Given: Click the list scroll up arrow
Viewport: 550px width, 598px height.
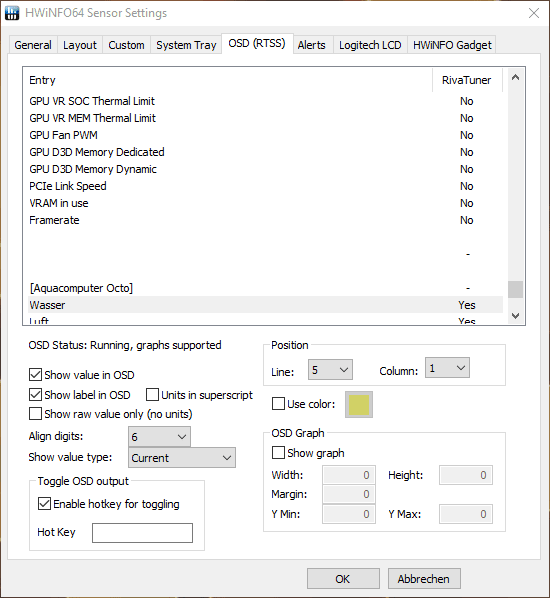Looking at the screenshot, I should (x=515, y=77).
